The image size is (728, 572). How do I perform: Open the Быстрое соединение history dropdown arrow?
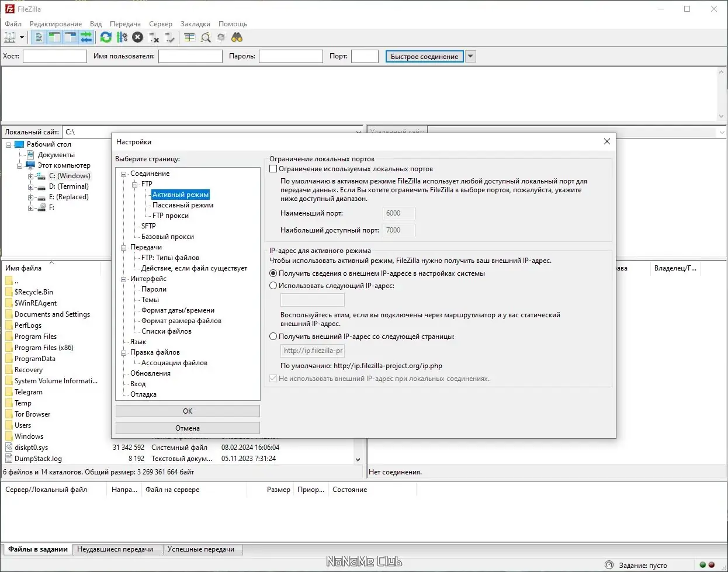pyautogui.click(x=471, y=57)
